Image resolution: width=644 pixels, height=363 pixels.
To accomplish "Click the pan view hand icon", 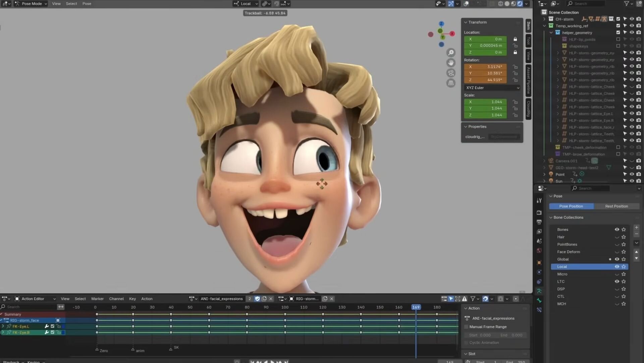I will coord(451,63).
